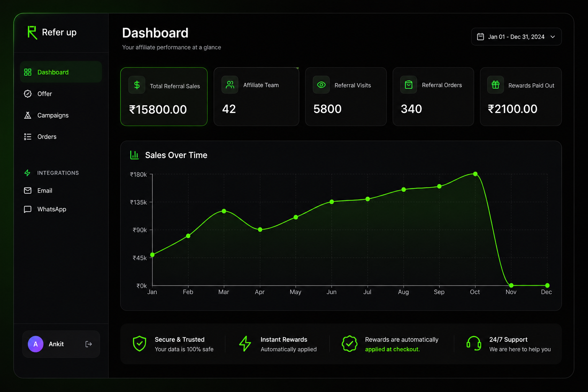This screenshot has height=392, width=588.
Task: Click the 5800 visits value
Action: 327,109
